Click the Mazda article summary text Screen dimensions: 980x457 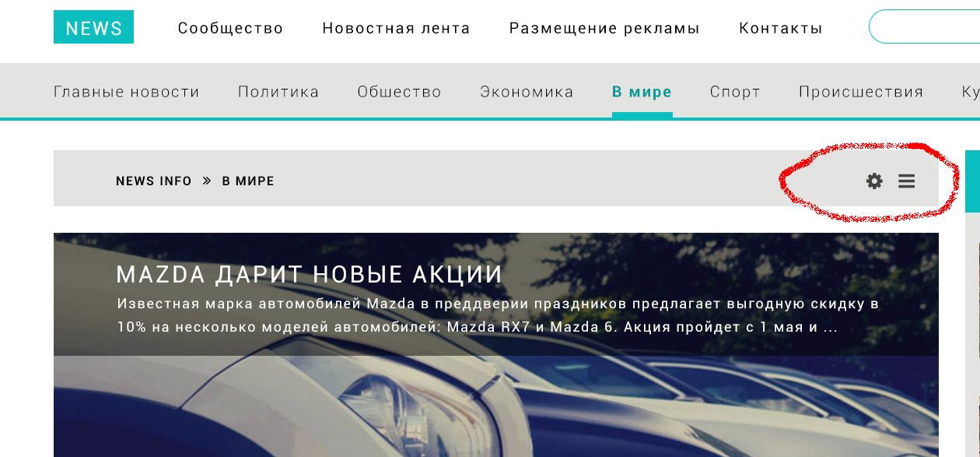498,315
